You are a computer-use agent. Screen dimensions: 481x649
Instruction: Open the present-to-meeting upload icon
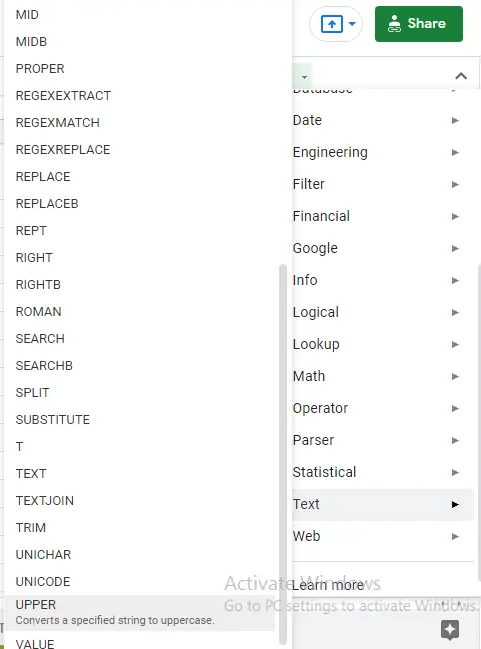coord(332,24)
